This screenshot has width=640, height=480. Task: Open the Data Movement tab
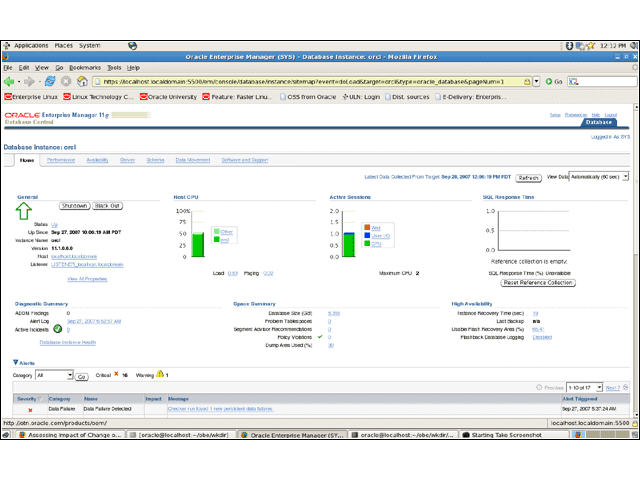(x=193, y=160)
